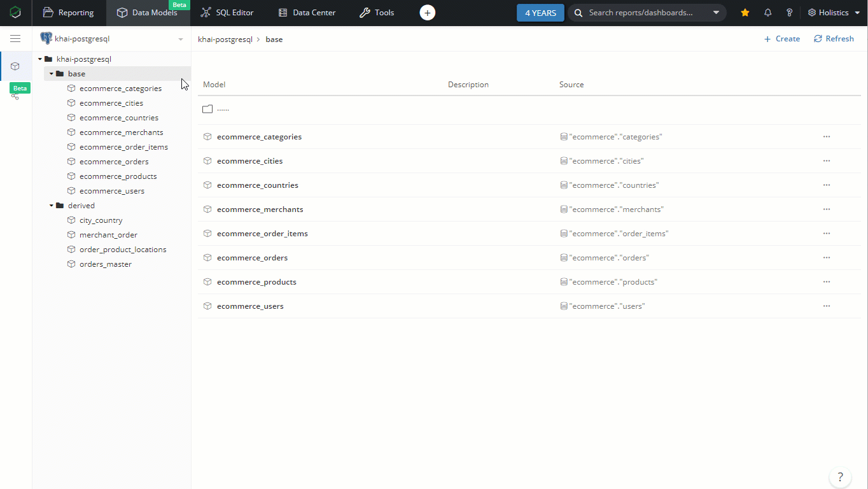This screenshot has width=868, height=489.
Task: Click the Create button
Action: [781, 39]
